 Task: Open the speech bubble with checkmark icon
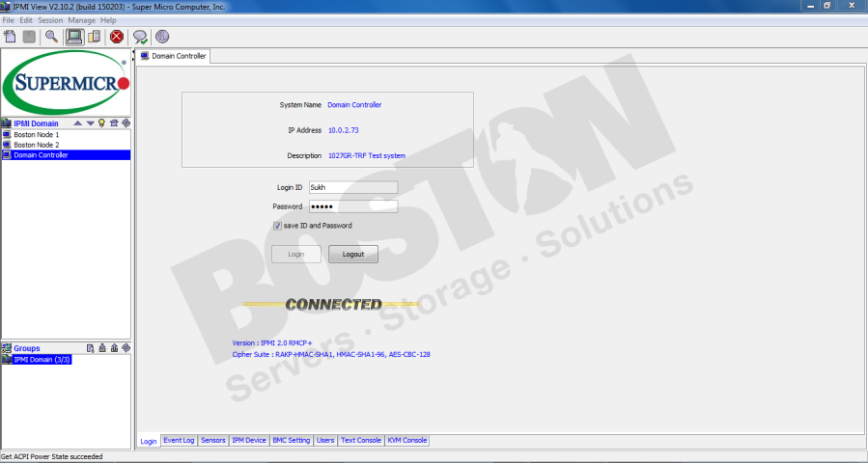pos(140,37)
